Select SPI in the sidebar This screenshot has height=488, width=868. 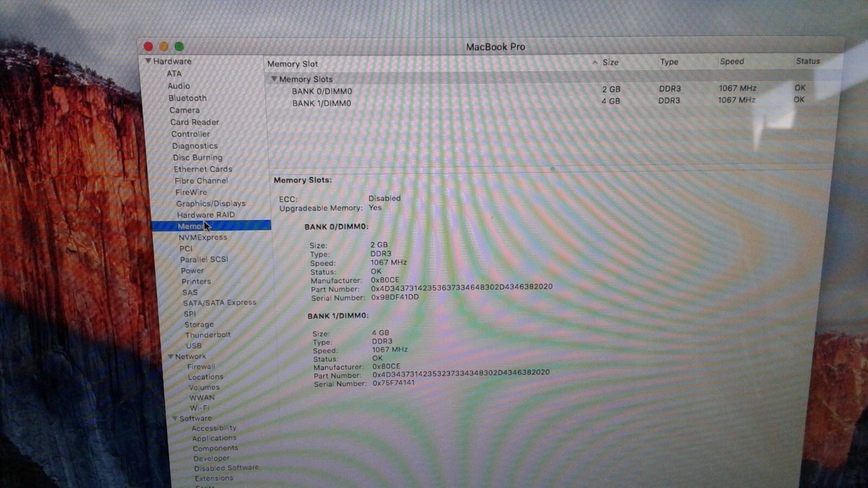(x=189, y=314)
